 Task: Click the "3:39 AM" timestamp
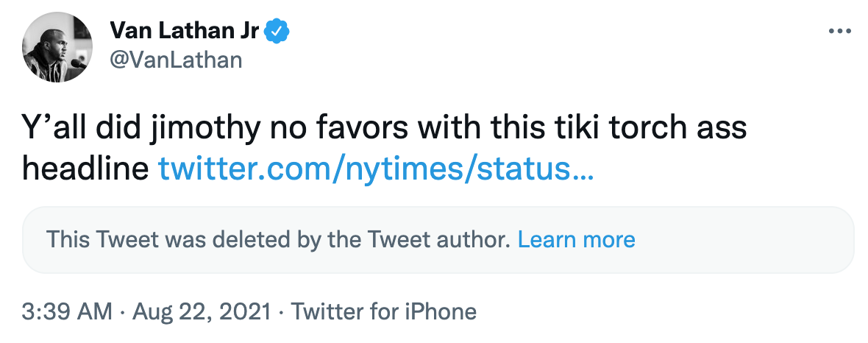click(66, 311)
